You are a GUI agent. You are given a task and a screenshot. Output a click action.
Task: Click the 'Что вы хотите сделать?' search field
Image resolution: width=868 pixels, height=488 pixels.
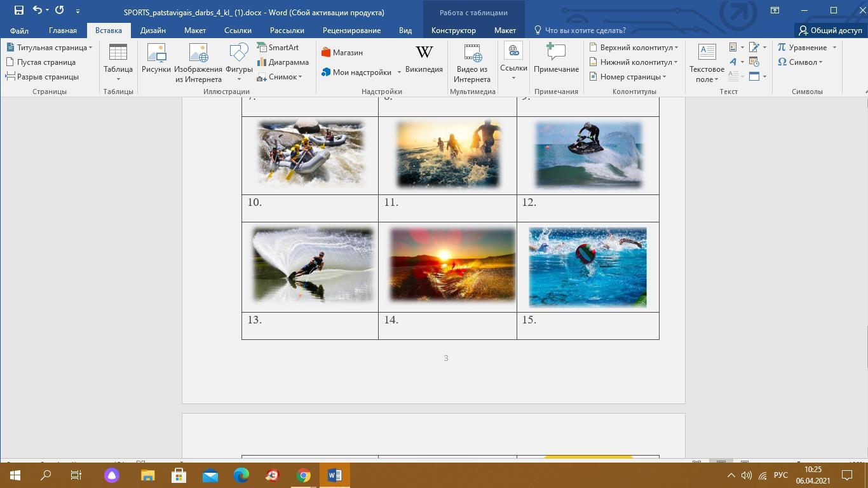pyautogui.click(x=585, y=30)
